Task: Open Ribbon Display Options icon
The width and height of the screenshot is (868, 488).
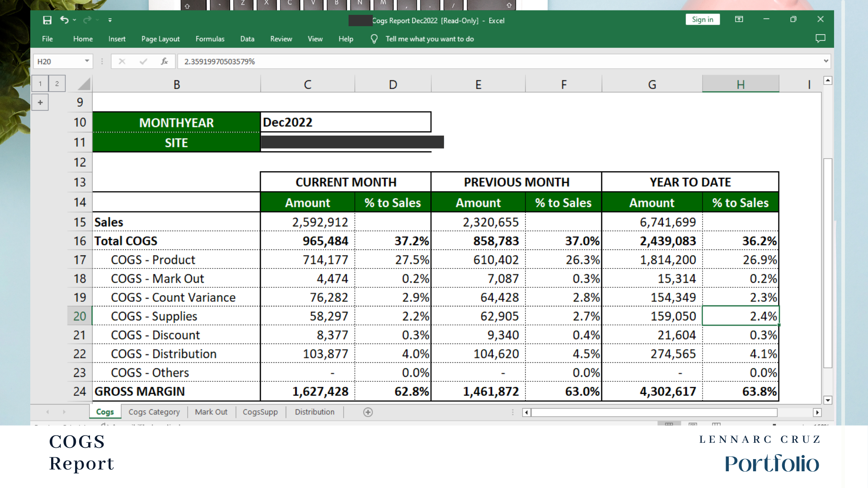Action: point(739,19)
